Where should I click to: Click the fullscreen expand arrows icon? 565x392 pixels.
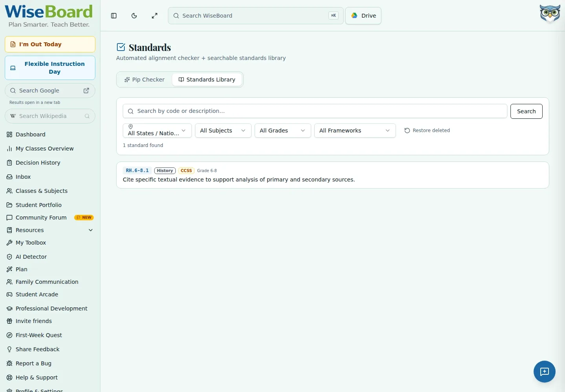click(155, 16)
